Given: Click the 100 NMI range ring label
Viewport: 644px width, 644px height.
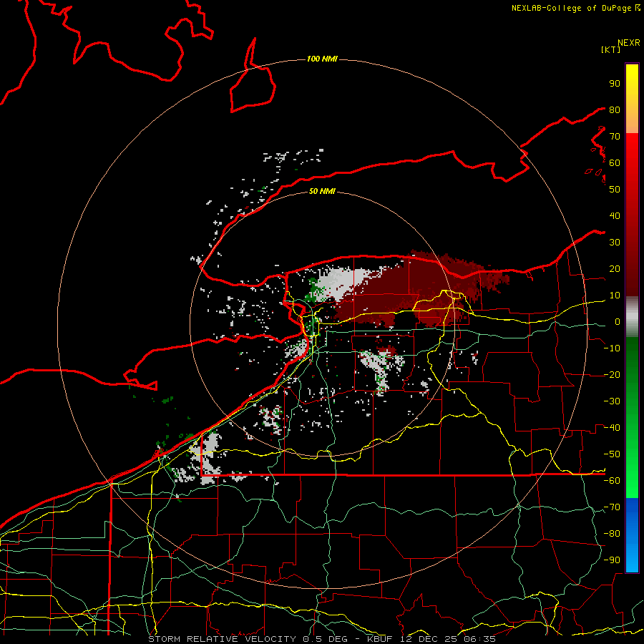Looking at the screenshot, I should 322,59.
